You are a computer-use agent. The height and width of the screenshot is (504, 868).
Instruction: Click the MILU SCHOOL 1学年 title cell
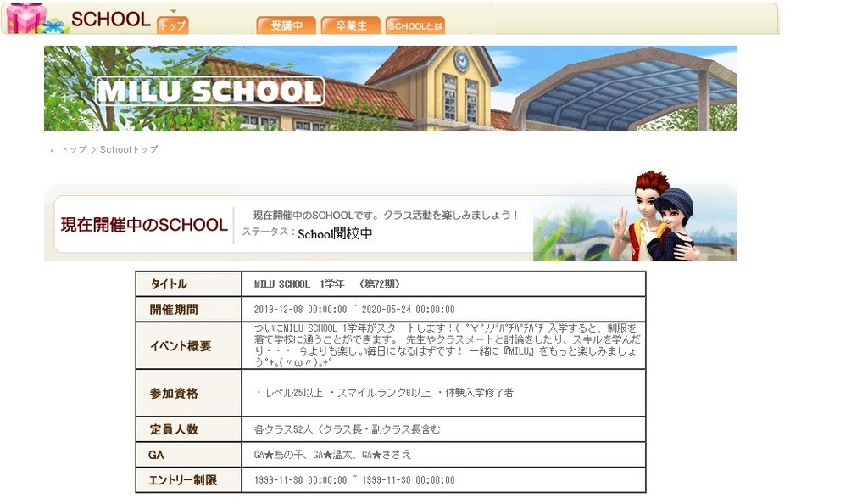click(326, 284)
